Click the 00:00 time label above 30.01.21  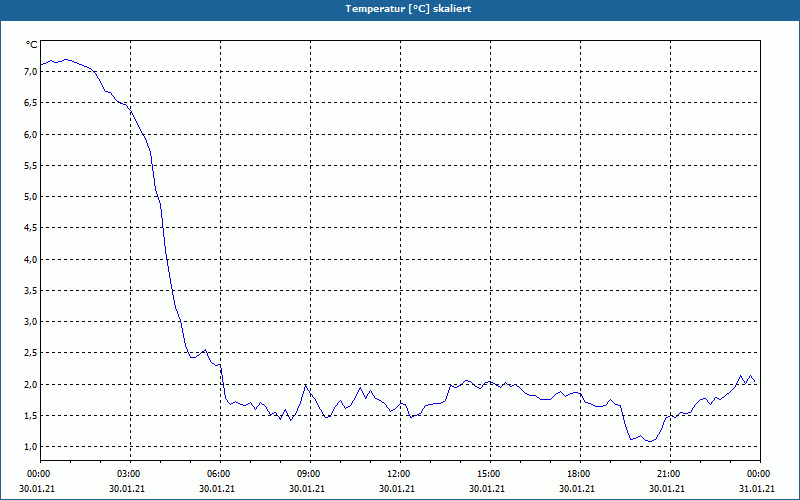point(37,474)
